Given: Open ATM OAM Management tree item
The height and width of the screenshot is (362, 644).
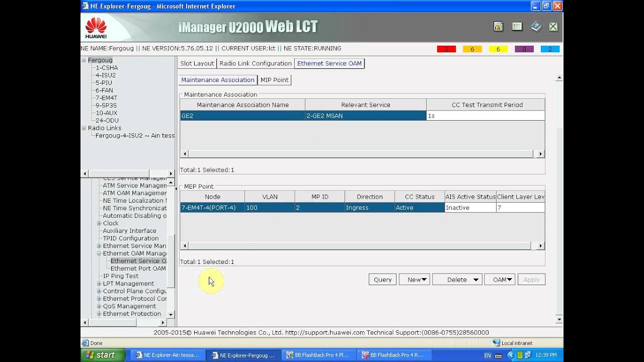Looking at the screenshot, I should pos(134,193).
